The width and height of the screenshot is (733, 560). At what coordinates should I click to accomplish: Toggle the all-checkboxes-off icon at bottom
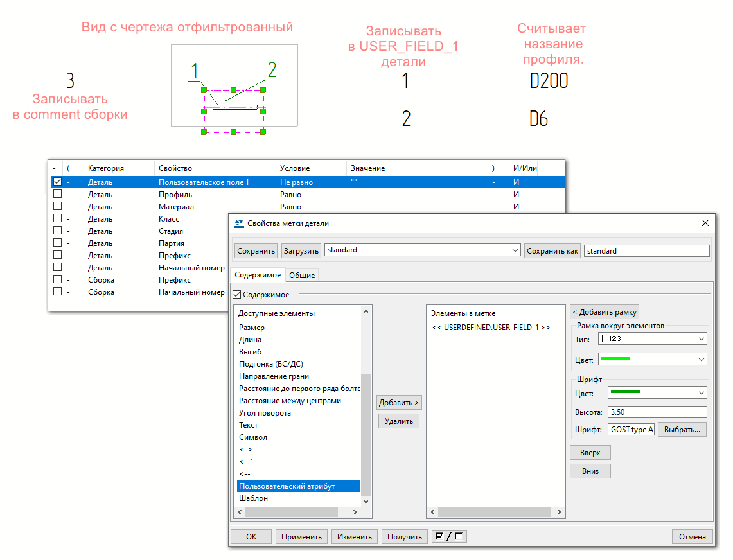[x=459, y=536]
